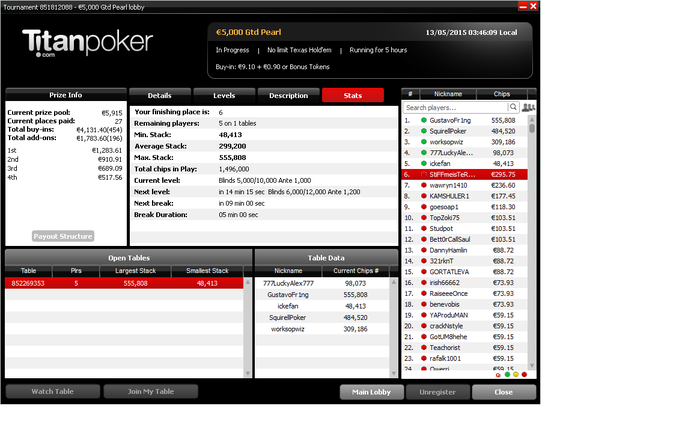Viewport: 700px width, 445px height.
Task: Select the Stats tab
Action: pyautogui.click(x=353, y=96)
